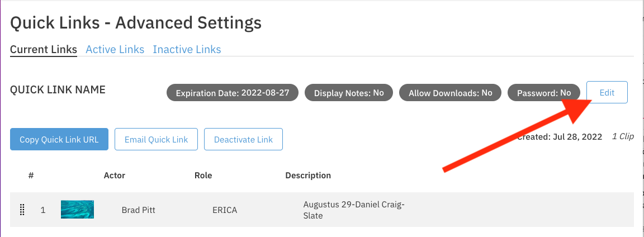Click the Edit button for quick link
The height and width of the screenshot is (237, 644).
pos(607,93)
